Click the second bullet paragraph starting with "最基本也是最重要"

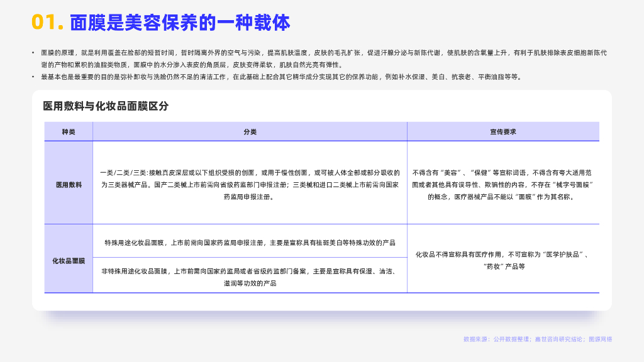pos(277,77)
